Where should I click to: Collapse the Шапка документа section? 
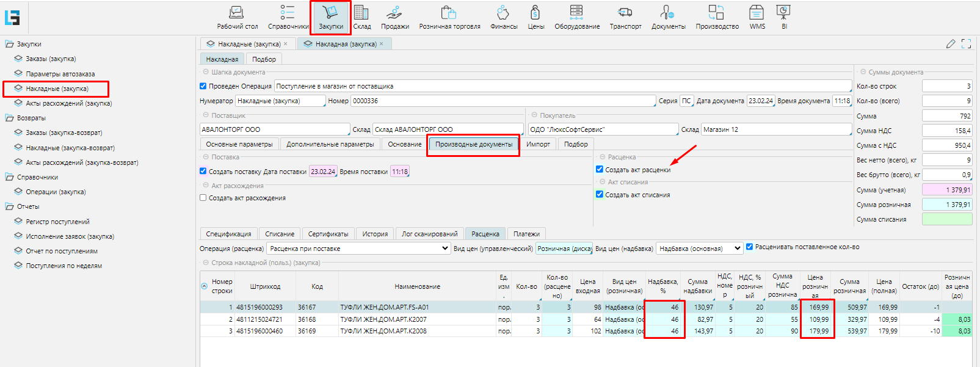click(206, 72)
